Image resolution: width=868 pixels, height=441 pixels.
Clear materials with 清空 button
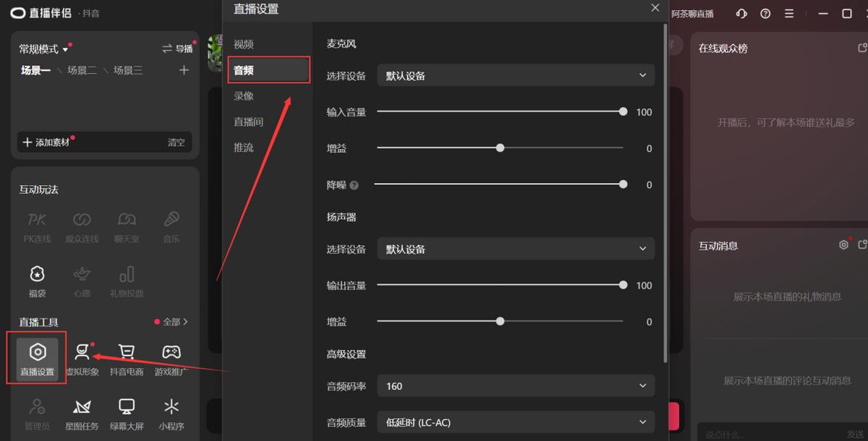(176, 142)
